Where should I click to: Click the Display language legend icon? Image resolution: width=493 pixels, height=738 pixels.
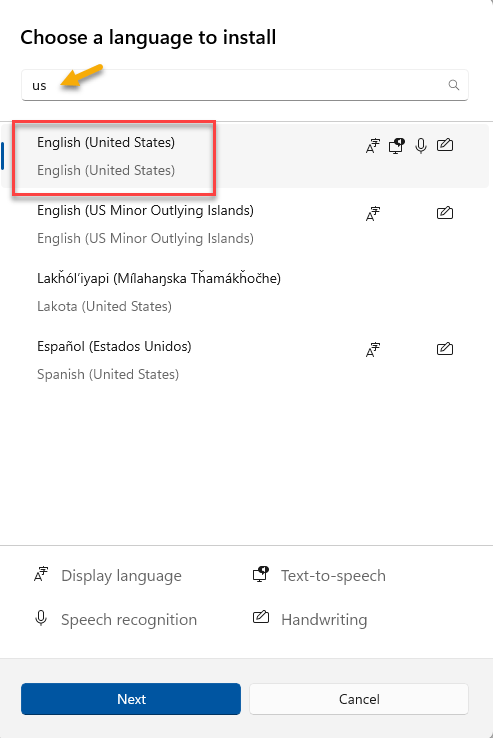[x=41, y=574]
